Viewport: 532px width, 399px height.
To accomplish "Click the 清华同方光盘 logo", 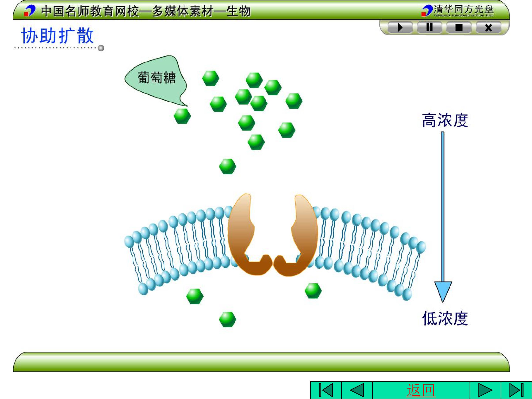I will [x=458, y=11].
